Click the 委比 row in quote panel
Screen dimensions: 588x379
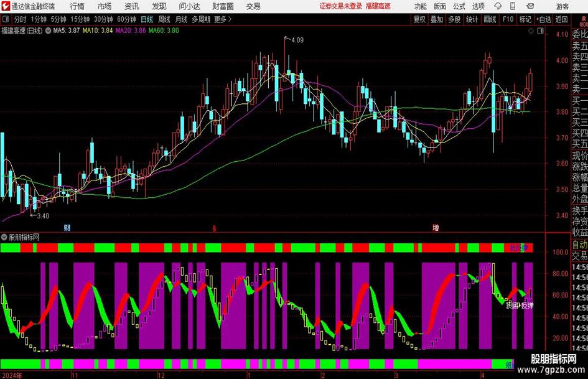coord(580,34)
